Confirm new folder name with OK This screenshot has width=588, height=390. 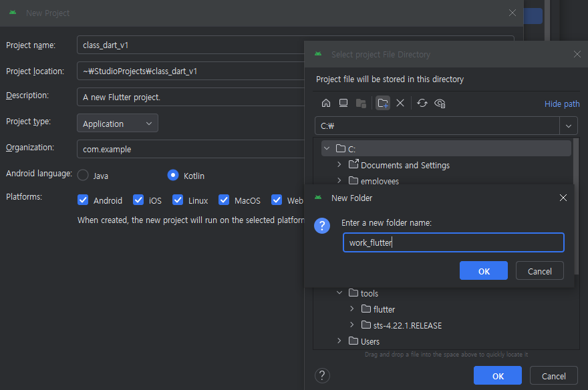(483, 271)
